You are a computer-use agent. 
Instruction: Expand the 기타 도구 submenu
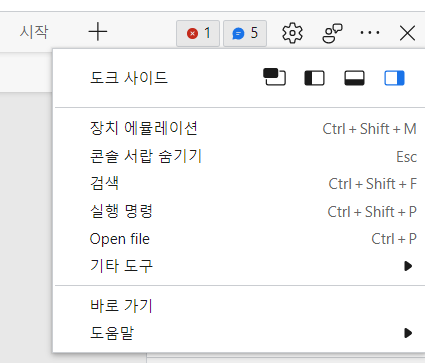point(239,266)
